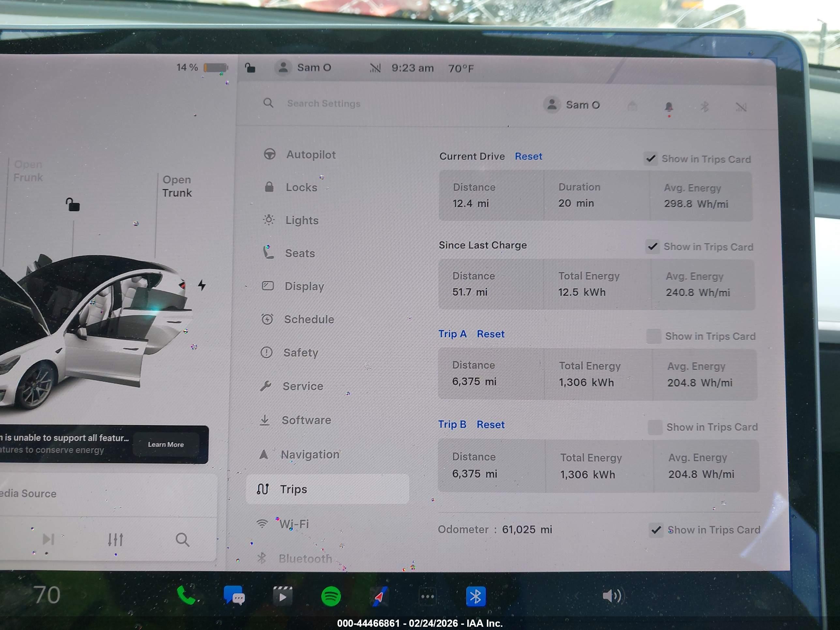Image resolution: width=840 pixels, height=630 pixels.
Task: Check Trip A Show in Trips Card
Action: tap(653, 336)
